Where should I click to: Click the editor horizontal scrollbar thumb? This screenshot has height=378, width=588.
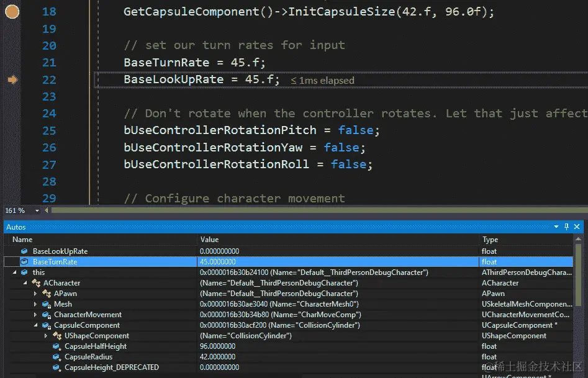pyautogui.click(x=319, y=210)
